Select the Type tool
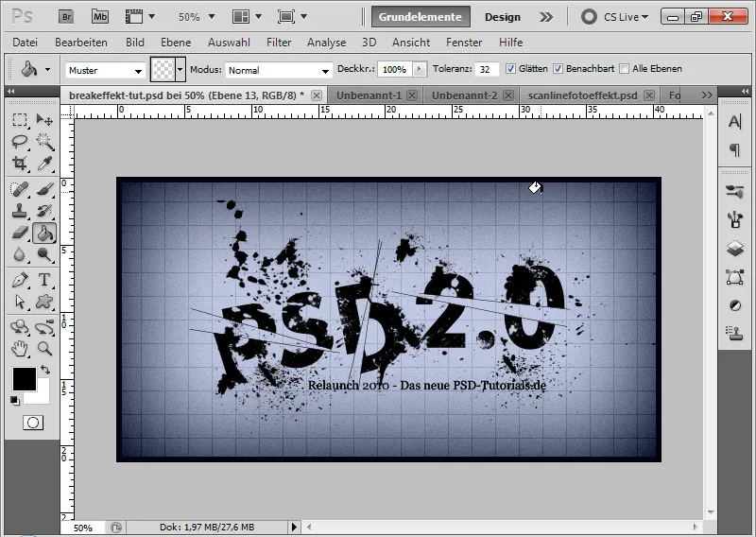The width and height of the screenshot is (756, 537). tap(44, 280)
